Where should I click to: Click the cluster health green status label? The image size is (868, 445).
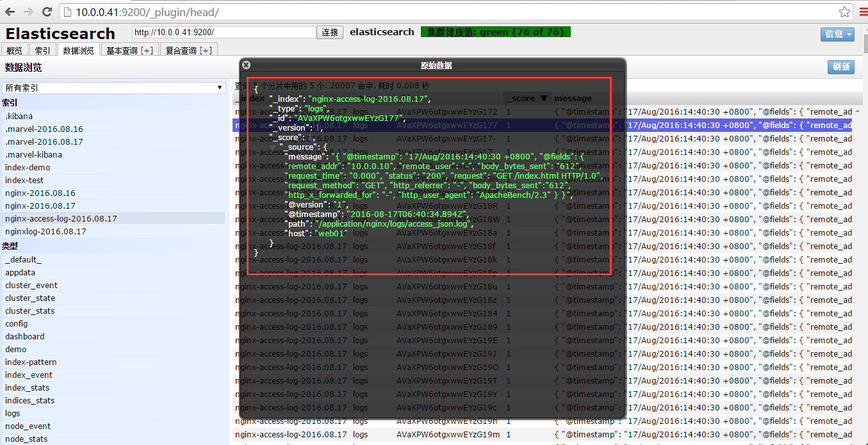tap(495, 32)
